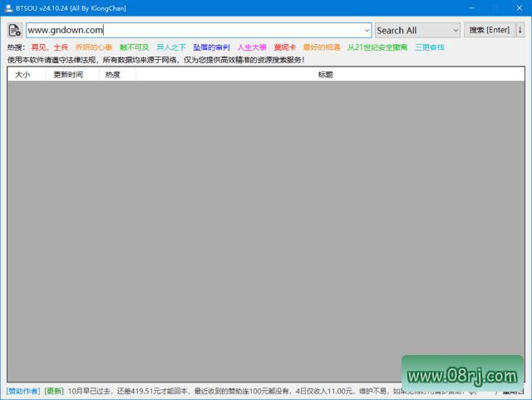Select hot search 从21世纪安全撤离
This screenshot has width=532, height=400.
[x=377, y=47]
